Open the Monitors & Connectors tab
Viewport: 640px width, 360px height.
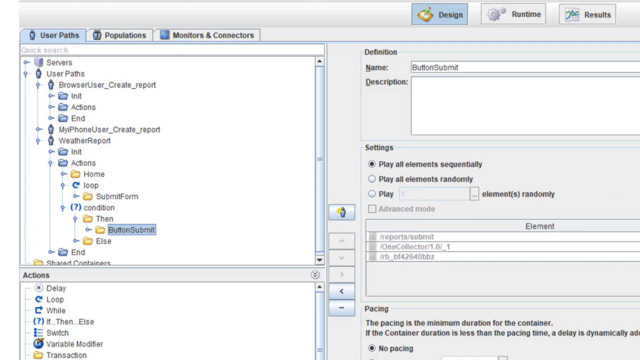pos(207,35)
